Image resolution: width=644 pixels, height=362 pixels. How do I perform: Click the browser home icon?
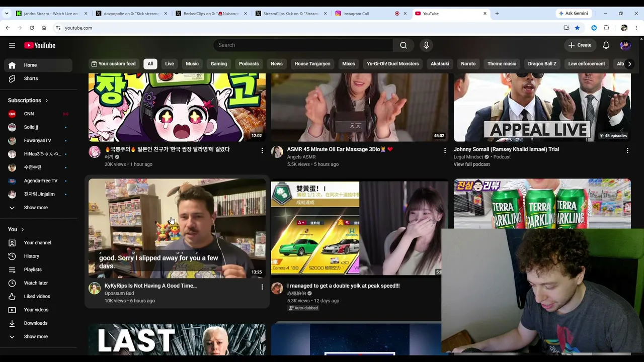44,28
